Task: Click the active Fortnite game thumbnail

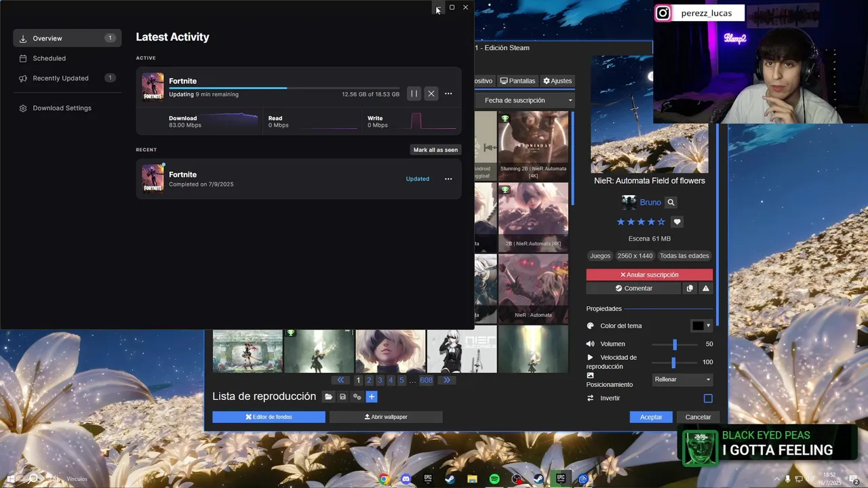Action: point(153,87)
